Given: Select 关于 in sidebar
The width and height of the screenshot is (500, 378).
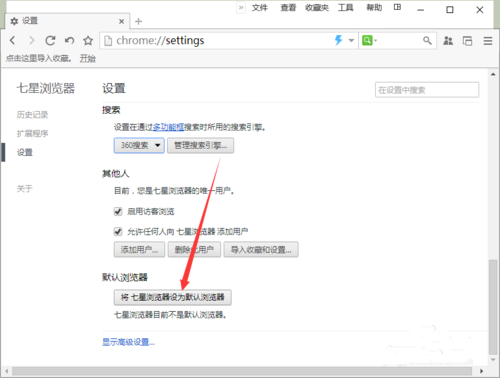Looking at the screenshot, I should pyautogui.click(x=25, y=189).
